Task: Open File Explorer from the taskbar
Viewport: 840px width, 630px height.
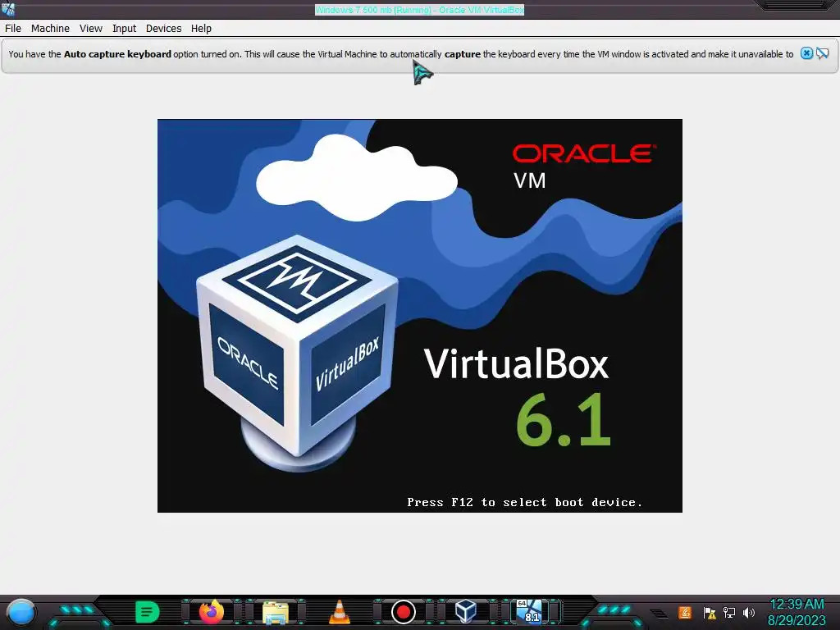Action: point(276,612)
